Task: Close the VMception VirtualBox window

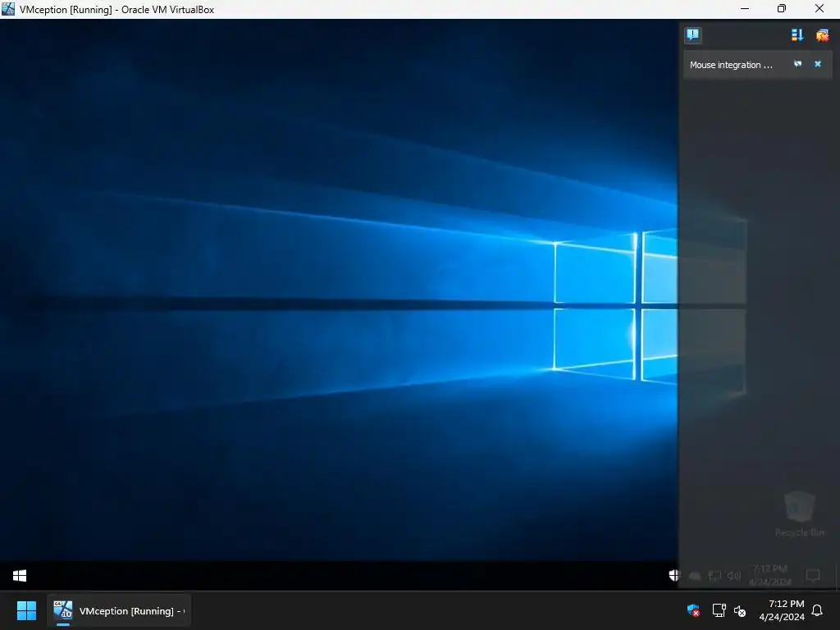Action: pos(819,9)
